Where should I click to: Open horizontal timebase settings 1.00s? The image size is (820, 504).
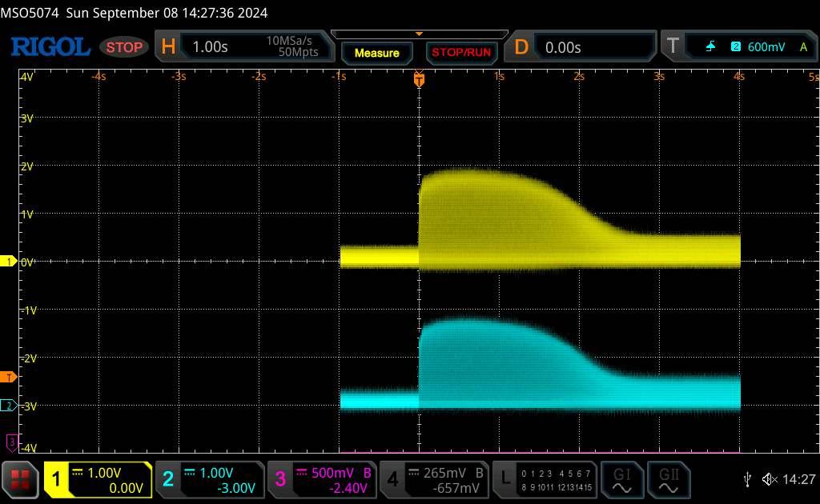click(240, 47)
